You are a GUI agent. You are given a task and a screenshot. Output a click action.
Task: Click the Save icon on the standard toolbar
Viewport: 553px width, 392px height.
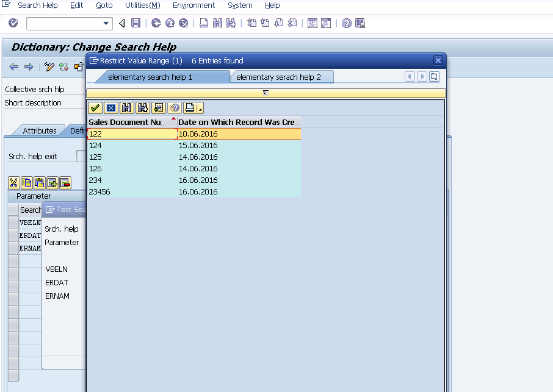135,23
